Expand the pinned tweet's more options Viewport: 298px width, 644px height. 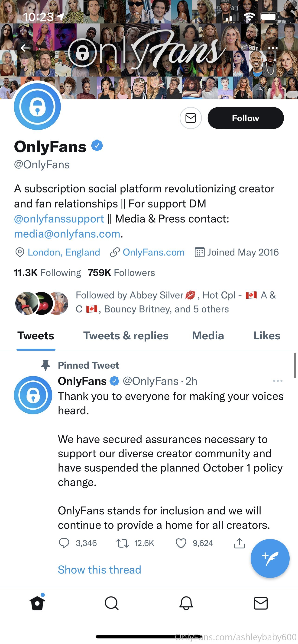pyautogui.click(x=278, y=381)
